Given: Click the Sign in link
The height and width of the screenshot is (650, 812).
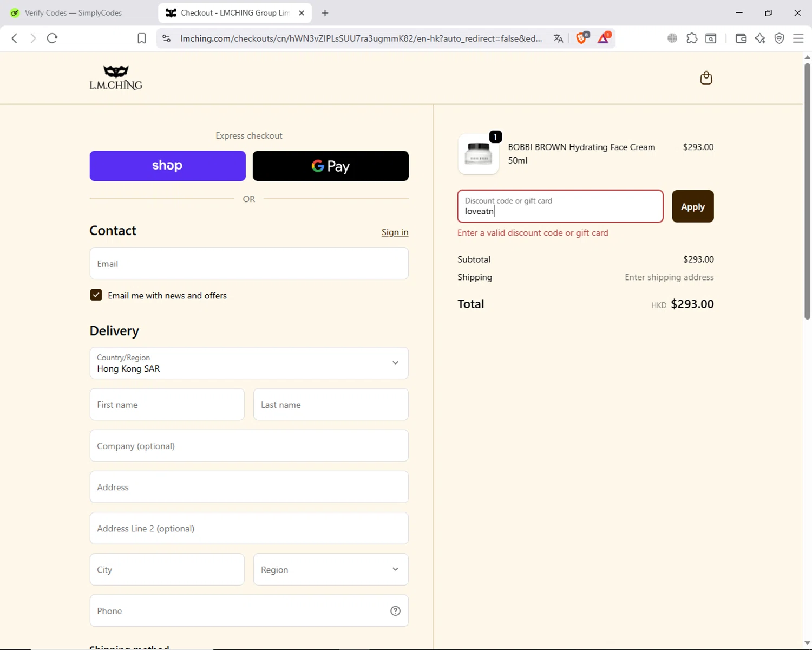Looking at the screenshot, I should [395, 232].
